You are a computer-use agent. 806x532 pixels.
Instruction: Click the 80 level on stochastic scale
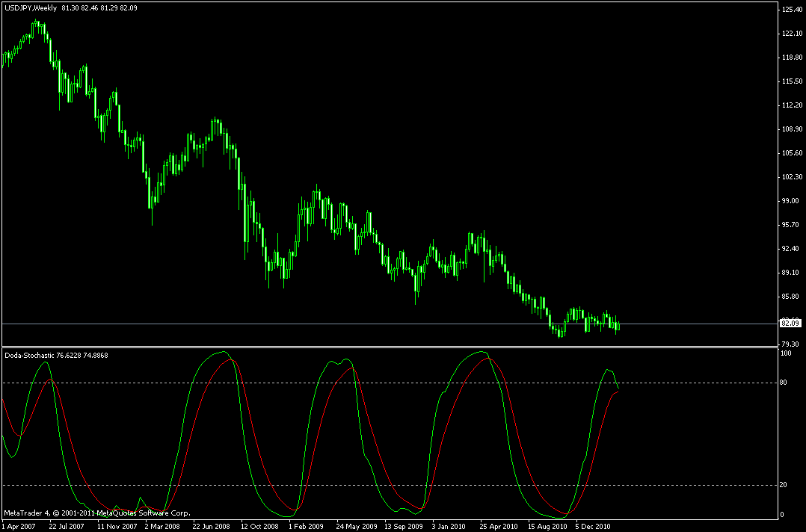point(784,383)
